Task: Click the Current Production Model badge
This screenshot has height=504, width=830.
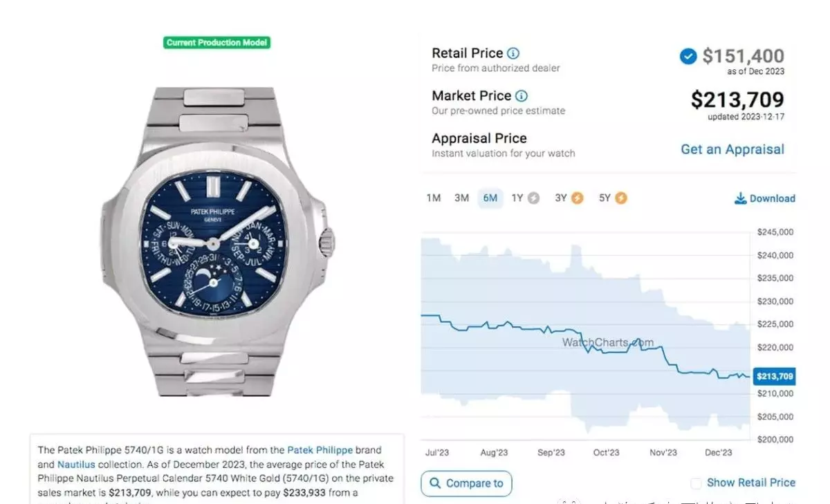Action: coord(216,43)
